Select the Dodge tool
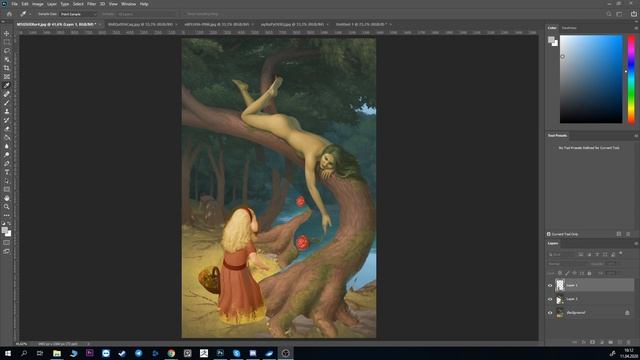Screen dimensions: 640x360 [7, 155]
